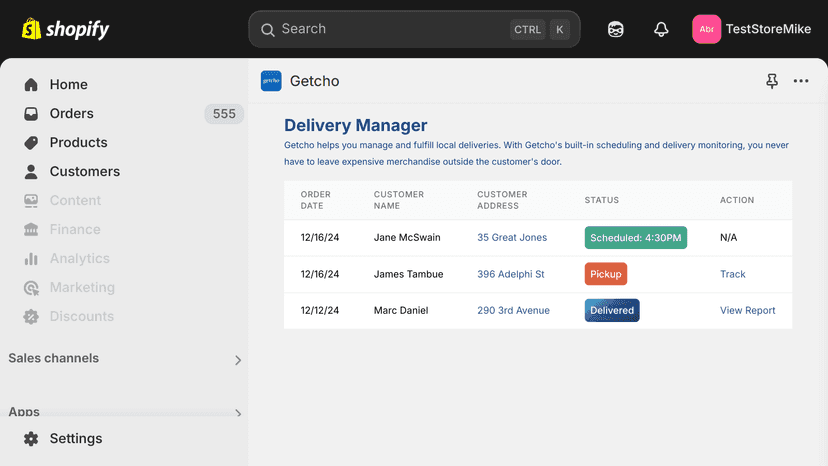Viewport: 828px width, 466px height.
Task: Pin the Getcho app
Action: (x=772, y=81)
